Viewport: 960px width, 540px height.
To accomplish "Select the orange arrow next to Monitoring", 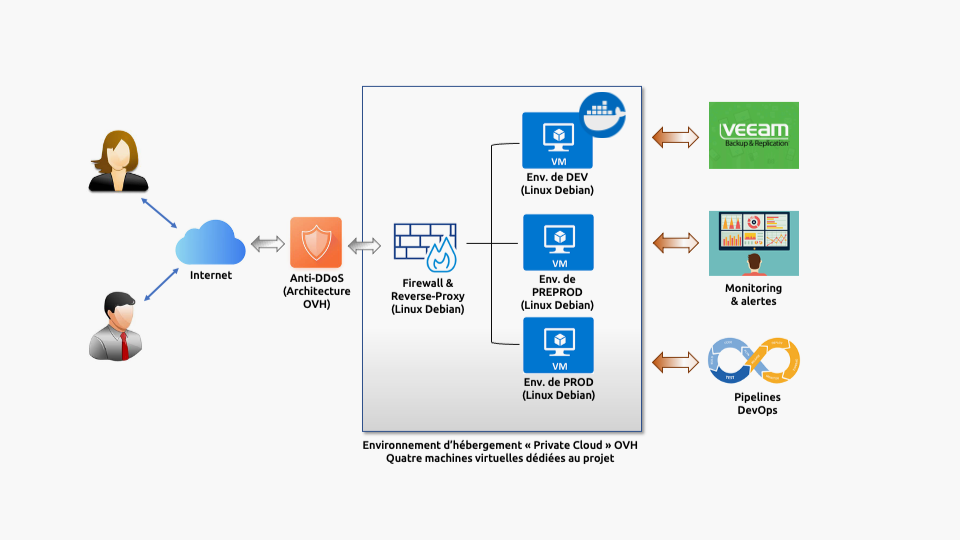I will [675, 242].
